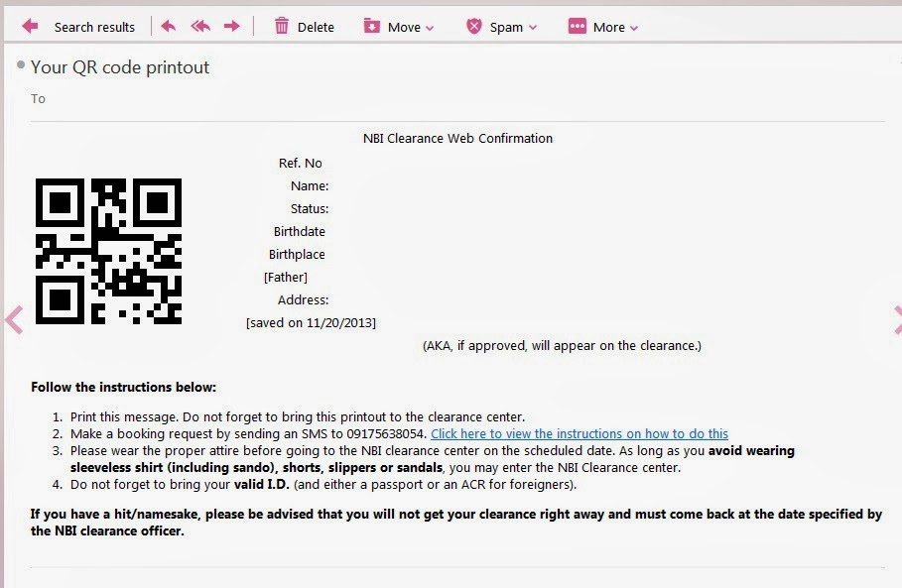Click the double-arrow navigation icon
Image resolution: width=902 pixels, height=588 pixels.
pos(199,26)
